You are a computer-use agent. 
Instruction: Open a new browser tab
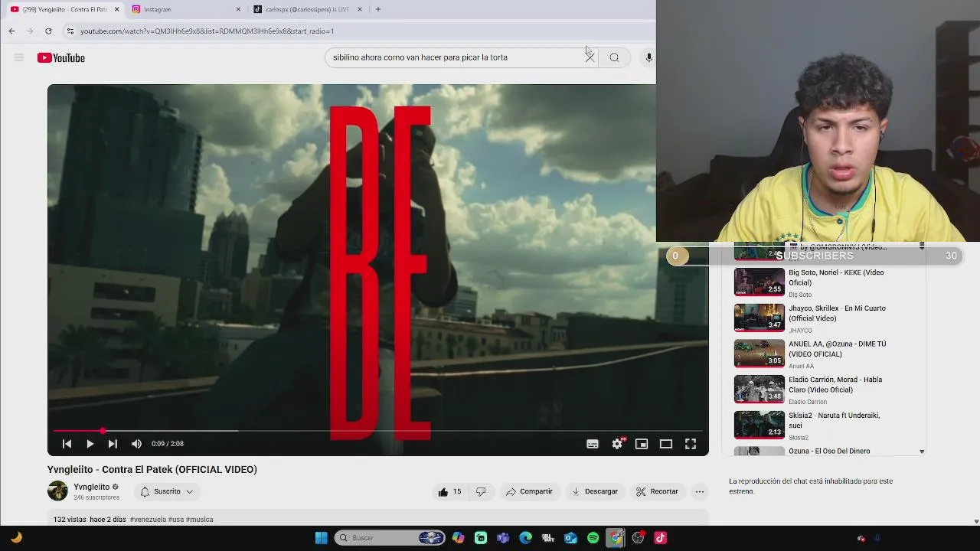pyautogui.click(x=378, y=9)
